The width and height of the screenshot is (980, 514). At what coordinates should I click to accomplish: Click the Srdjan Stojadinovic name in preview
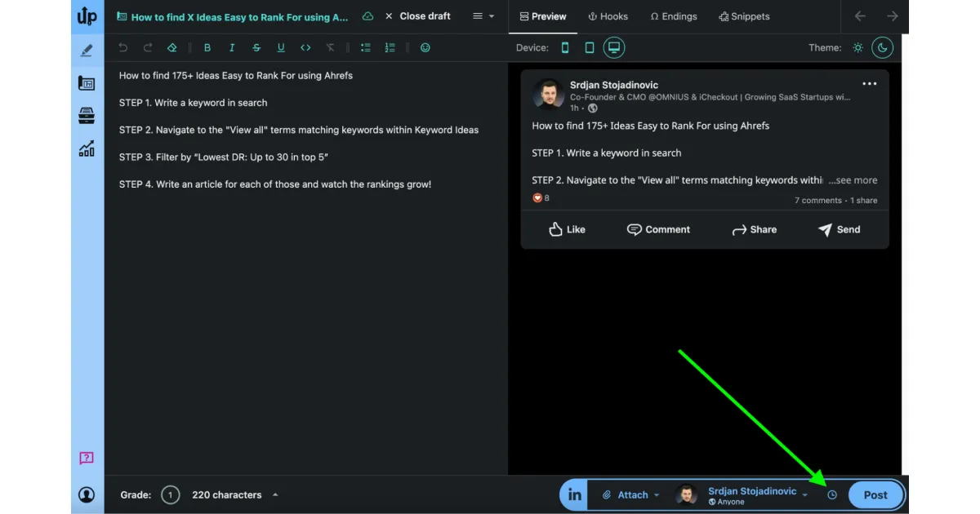(x=614, y=85)
